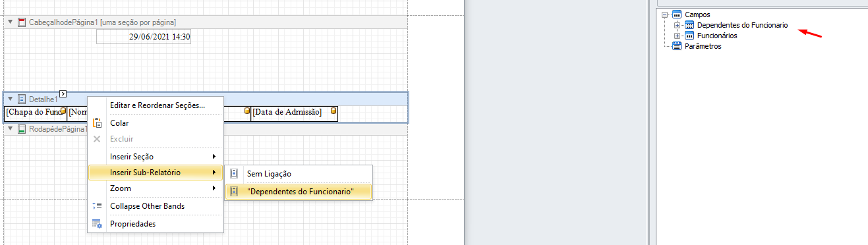Click the Parâmetros list icon
The image size is (868, 245).
pos(676,46)
